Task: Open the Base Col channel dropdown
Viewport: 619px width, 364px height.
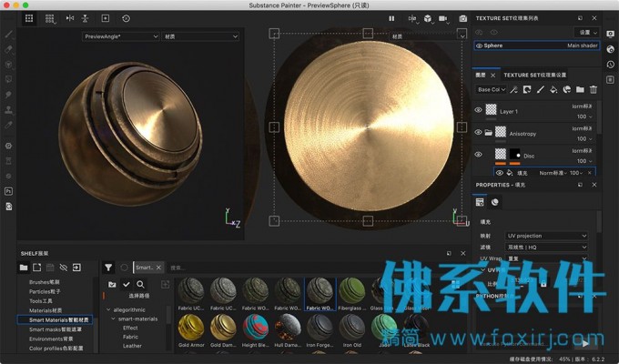Action: (x=491, y=89)
